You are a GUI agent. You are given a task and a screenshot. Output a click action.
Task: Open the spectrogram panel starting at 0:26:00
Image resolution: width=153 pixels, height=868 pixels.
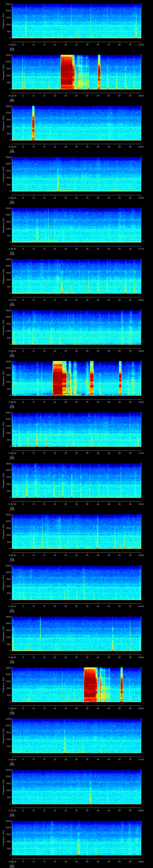pyautogui.click(x=76, y=225)
